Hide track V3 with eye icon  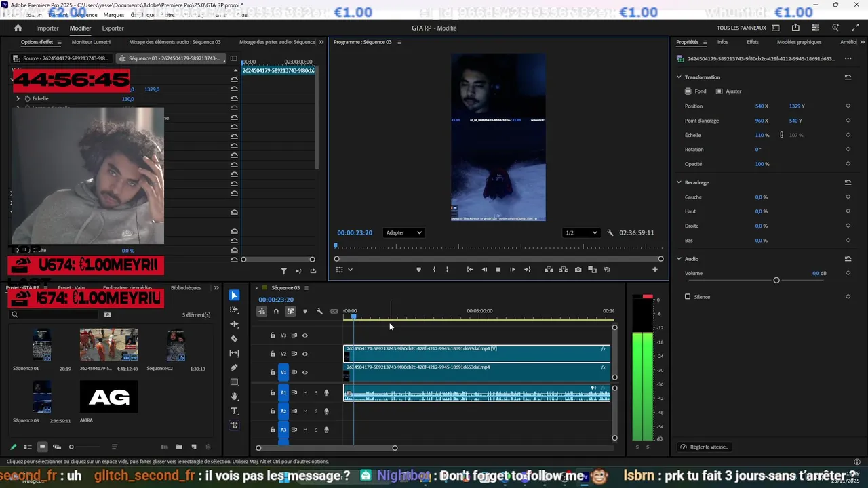pos(304,335)
